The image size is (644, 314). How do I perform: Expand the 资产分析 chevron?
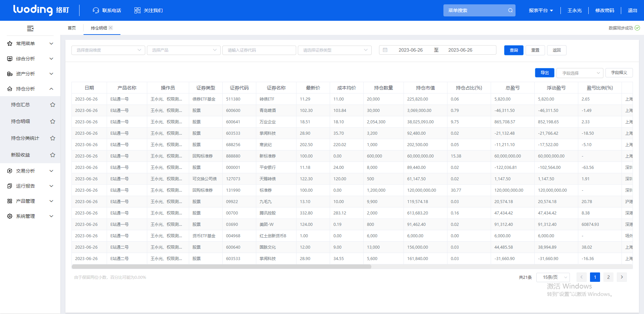(x=51, y=74)
